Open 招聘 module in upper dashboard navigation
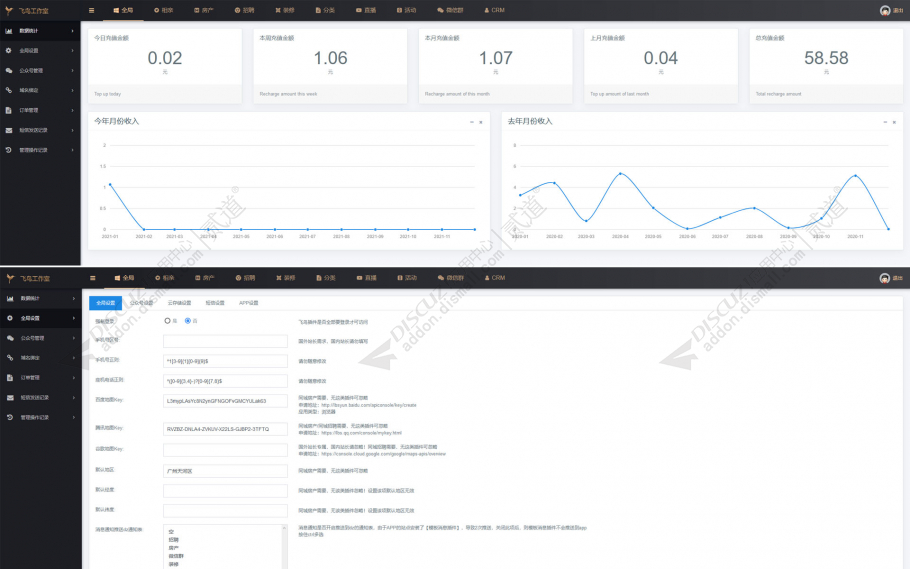 coord(244,10)
